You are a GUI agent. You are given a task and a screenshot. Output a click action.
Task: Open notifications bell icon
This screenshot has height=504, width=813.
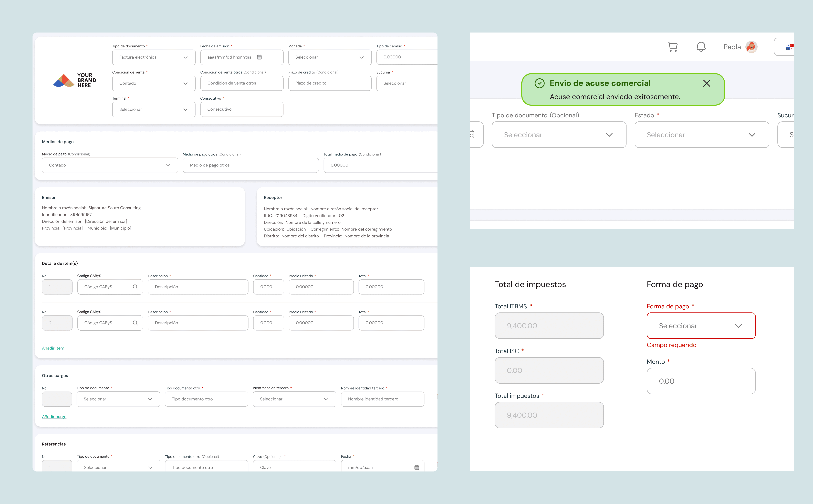(701, 47)
